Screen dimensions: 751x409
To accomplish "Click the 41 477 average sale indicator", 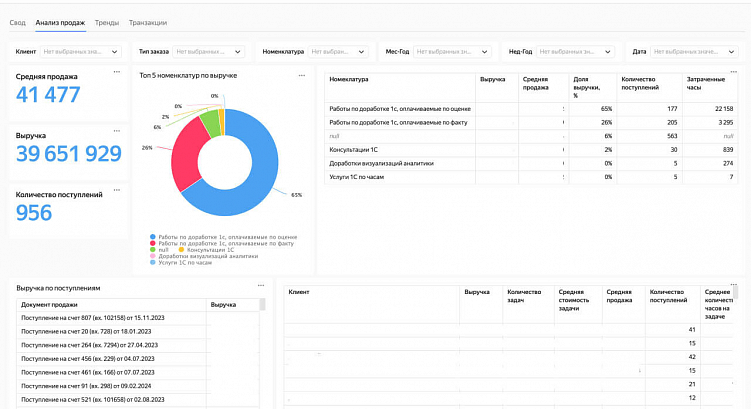I will 48,94.
